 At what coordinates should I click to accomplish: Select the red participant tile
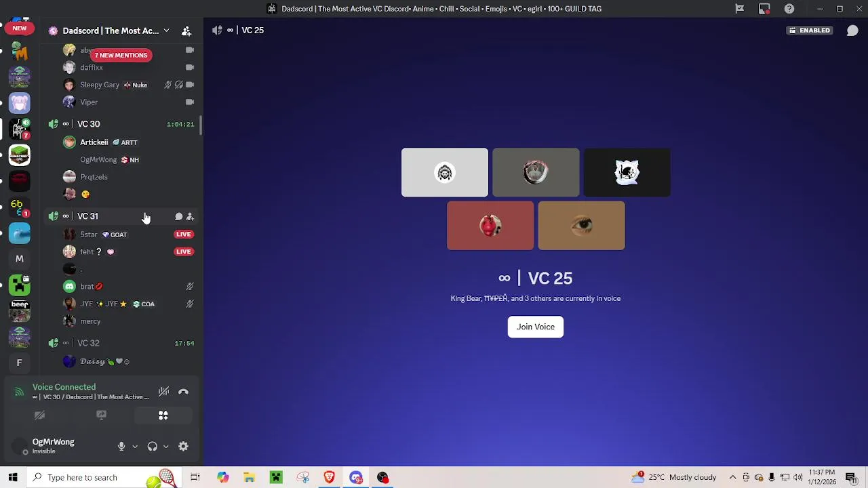tap(490, 226)
